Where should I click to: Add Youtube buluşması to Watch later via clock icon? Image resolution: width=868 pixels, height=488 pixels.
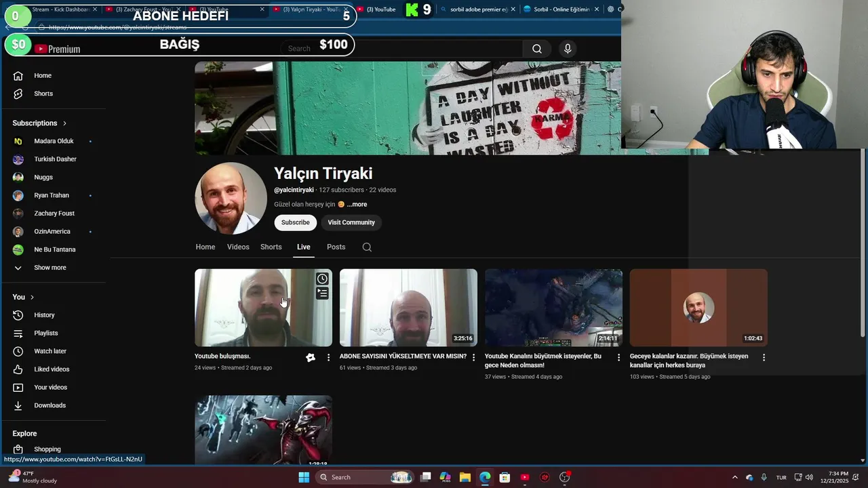pos(322,279)
